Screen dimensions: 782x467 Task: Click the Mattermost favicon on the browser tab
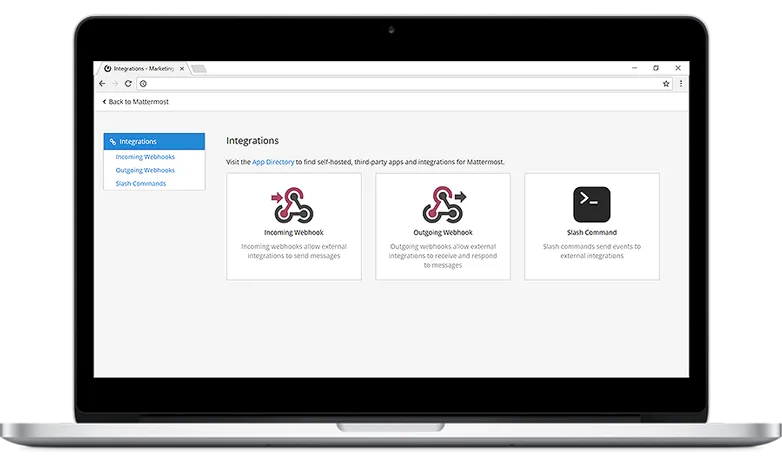click(107, 68)
